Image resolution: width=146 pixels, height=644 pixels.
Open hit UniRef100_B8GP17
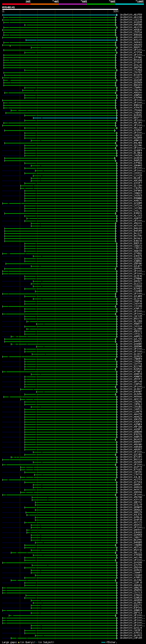click(x=131, y=48)
